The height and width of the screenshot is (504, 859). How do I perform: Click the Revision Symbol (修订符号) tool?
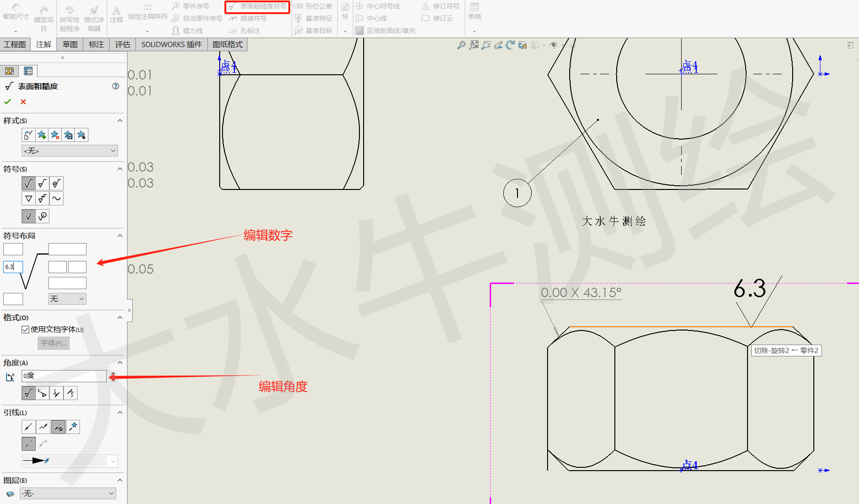[x=440, y=6]
